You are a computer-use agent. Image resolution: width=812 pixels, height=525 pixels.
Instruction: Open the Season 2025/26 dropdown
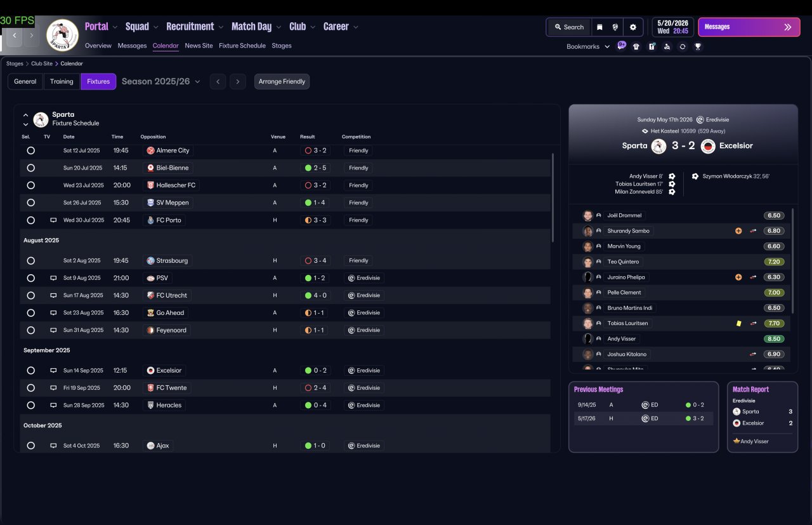[161, 82]
